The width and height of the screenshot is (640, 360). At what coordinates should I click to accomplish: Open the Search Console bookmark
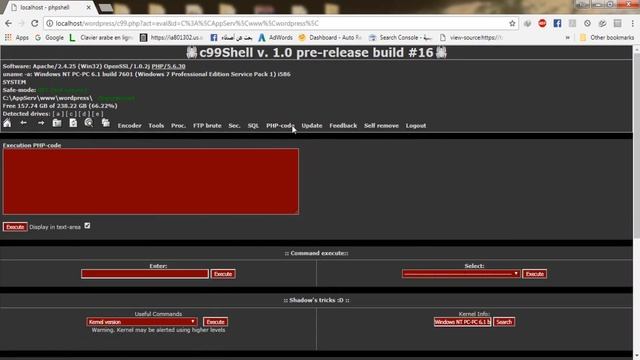[x=400, y=38]
